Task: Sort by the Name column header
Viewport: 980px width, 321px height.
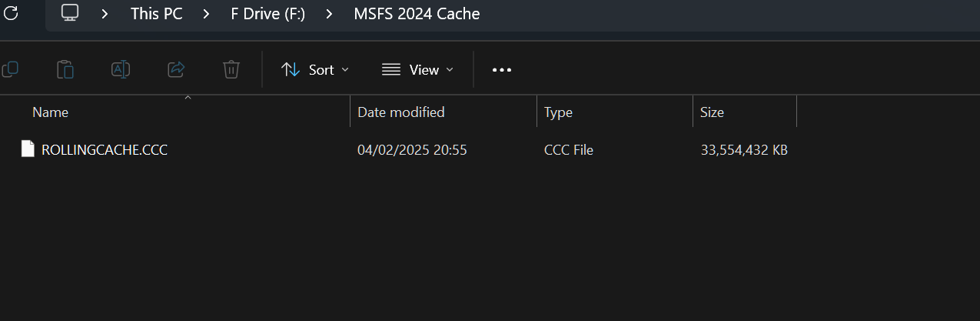Action: point(184,112)
